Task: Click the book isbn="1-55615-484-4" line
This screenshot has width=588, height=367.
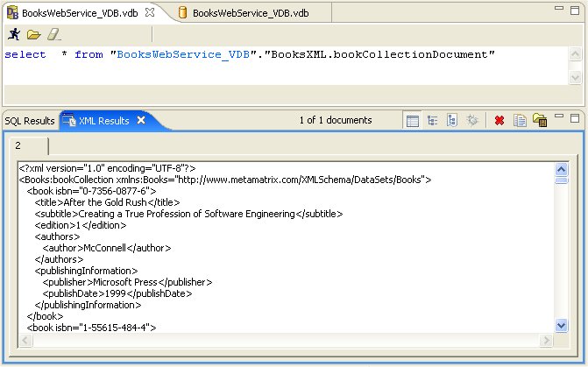Action: tap(91, 328)
